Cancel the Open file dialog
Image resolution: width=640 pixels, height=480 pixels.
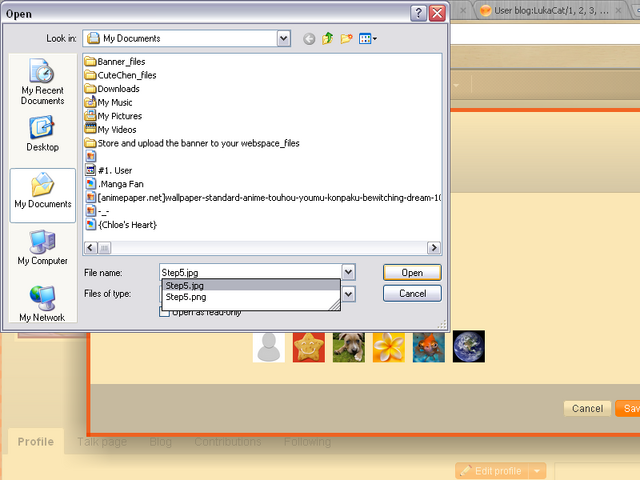point(412,293)
